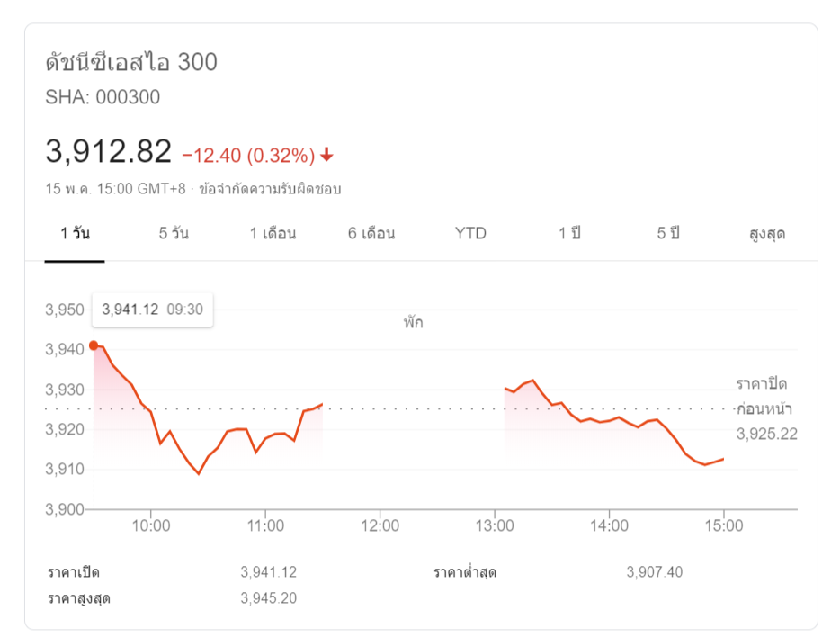The width and height of the screenshot is (840, 637).
Task: Click the current price 3,912.82
Action: click(108, 152)
